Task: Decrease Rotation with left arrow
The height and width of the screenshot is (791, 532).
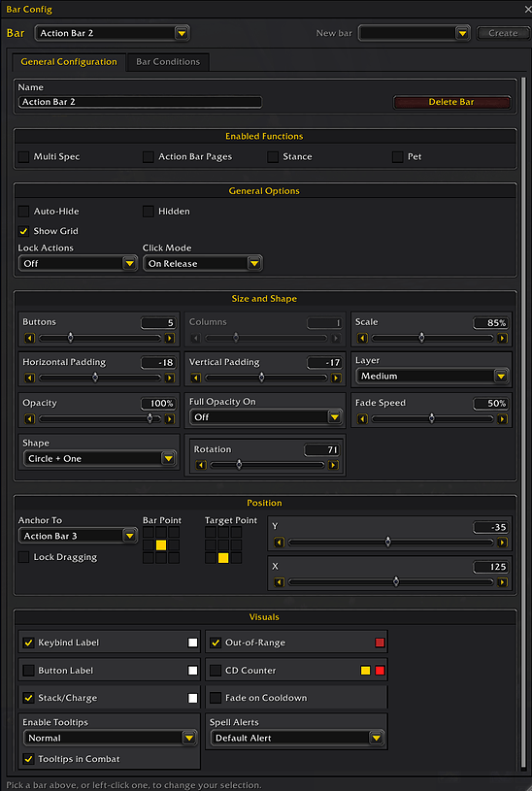Action: coord(201,465)
